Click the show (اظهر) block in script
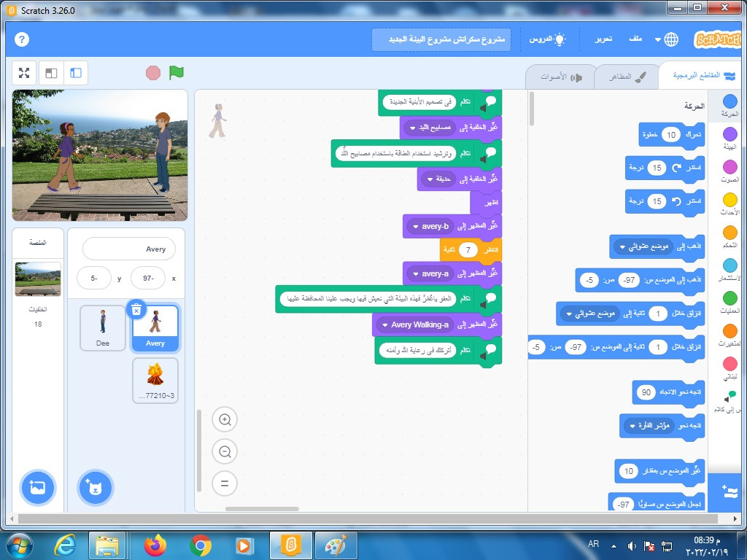Image resolution: width=747 pixels, height=560 pixels. click(x=485, y=203)
